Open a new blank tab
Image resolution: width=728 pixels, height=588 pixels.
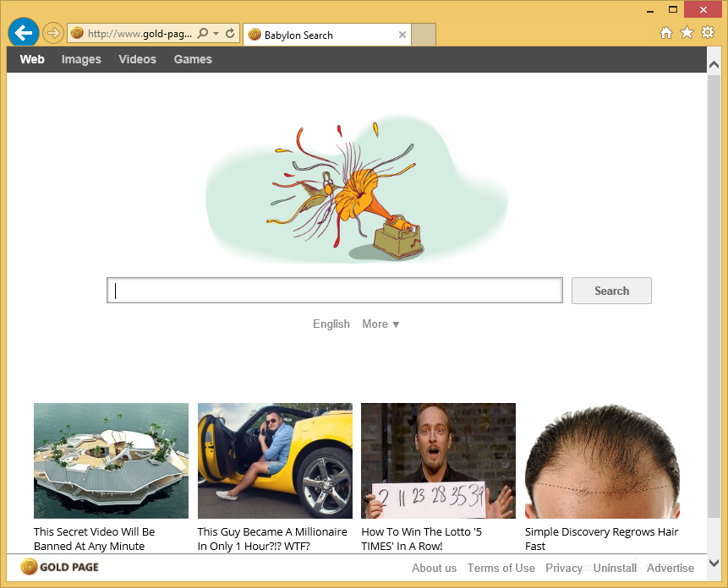click(x=424, y=35)
